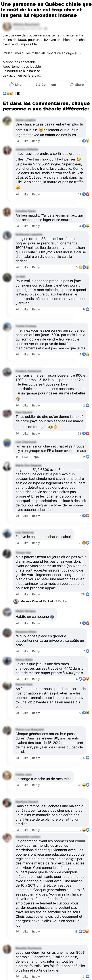Reply to 'ta oublier pas place en garderie' comment
This screenshot has height=980, width=92.
click(x=36, y=651)
